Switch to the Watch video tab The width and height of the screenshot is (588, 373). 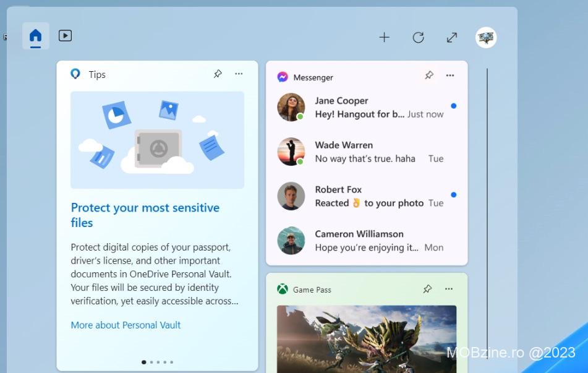(65, 36)
